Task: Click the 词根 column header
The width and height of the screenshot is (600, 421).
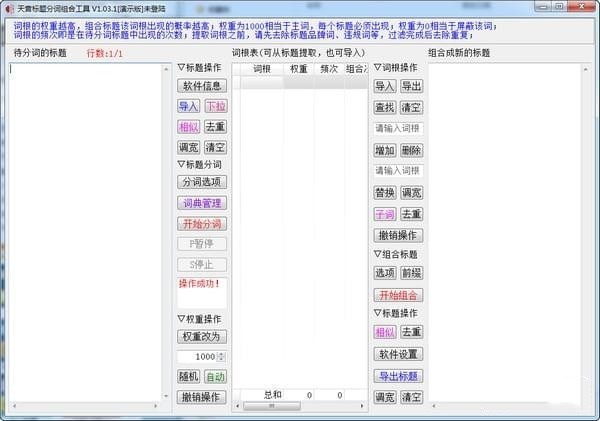Action: (262, 69)
